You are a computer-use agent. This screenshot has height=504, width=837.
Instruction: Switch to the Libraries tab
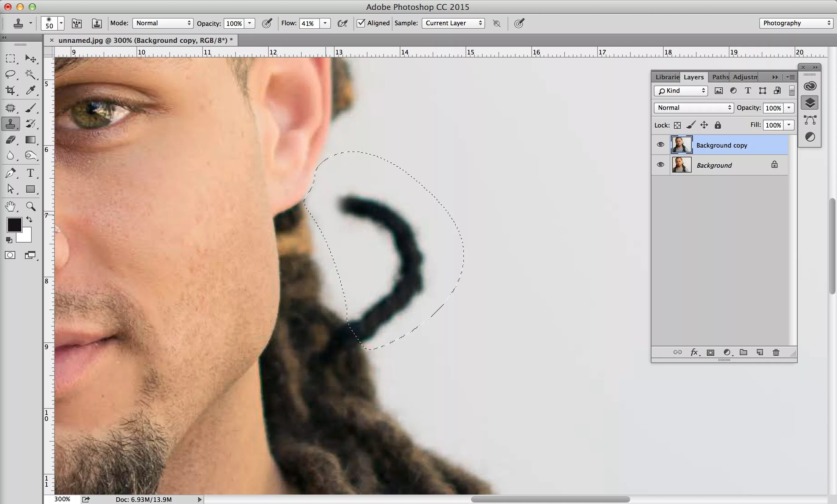coord(666,77)
